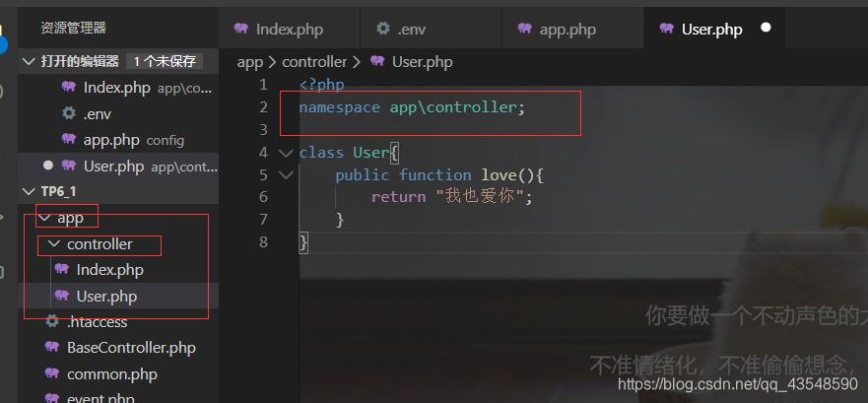Open BaseController.php in explorer tree
The width and height of the screenshot is (868, 403).
coord(118,348)
